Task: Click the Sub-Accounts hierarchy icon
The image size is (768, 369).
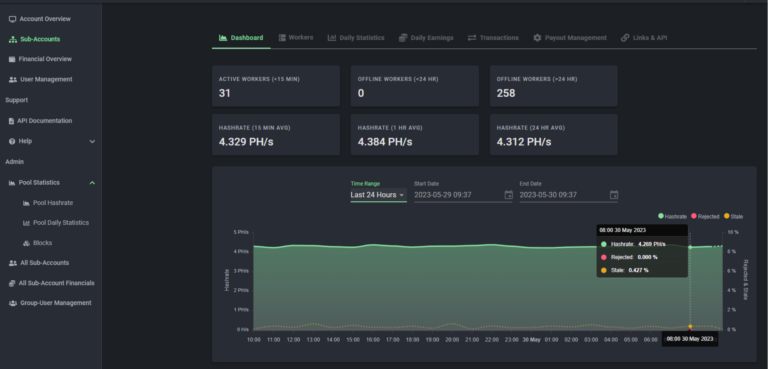Action: click(x=13, y=39)
